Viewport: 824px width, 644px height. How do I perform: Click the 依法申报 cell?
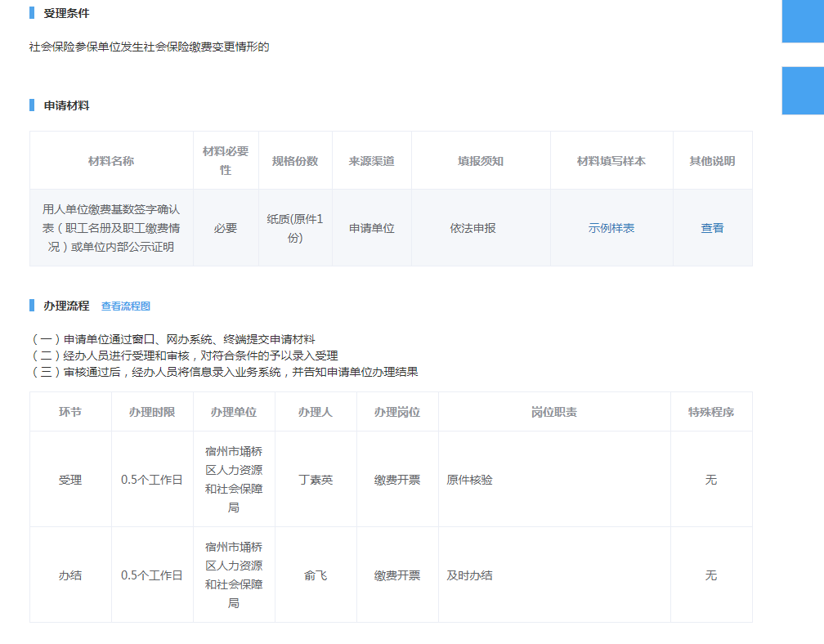[472, 228]
